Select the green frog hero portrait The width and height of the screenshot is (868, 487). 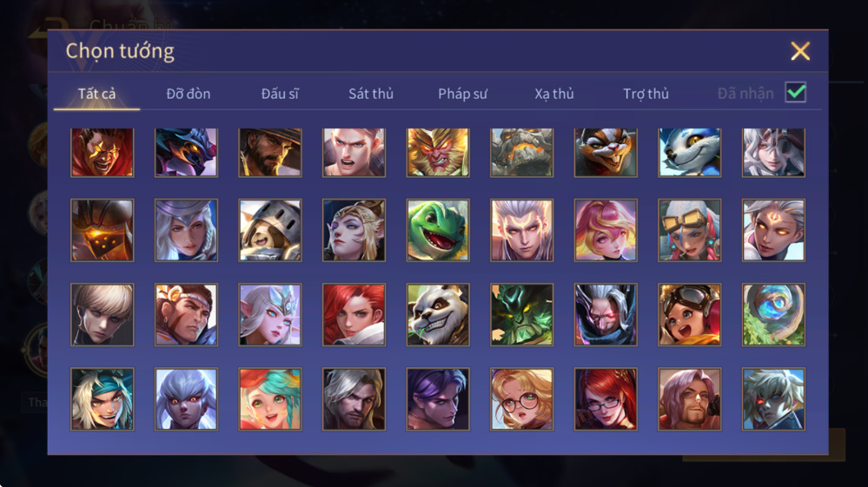tap(438, 230)
